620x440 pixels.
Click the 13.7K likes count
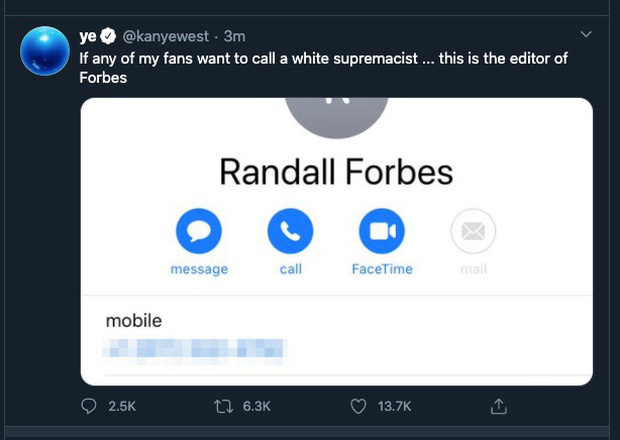coord(397,406)
